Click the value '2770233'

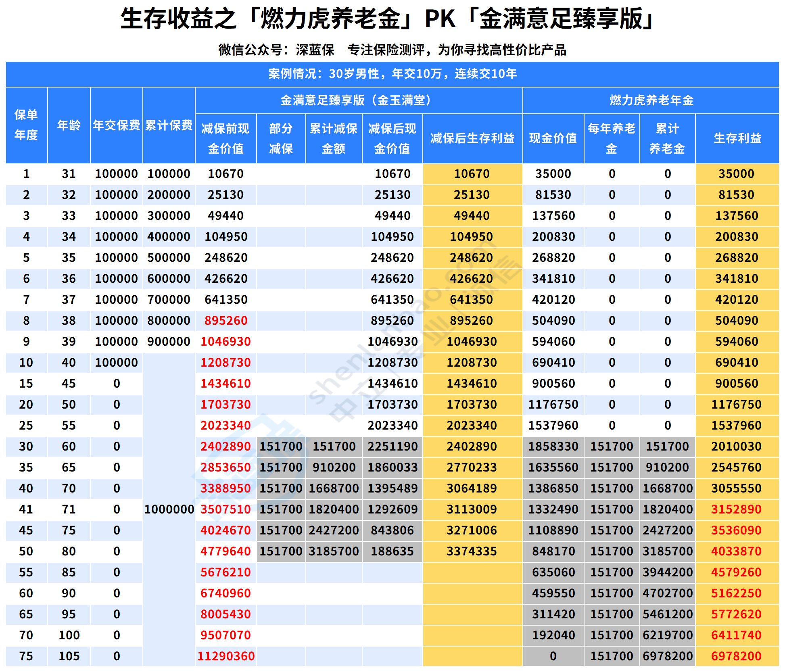[472, 467]
